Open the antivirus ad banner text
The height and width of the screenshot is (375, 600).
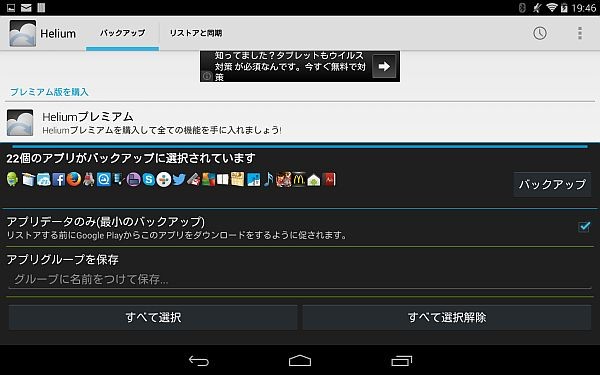[290, 66]
